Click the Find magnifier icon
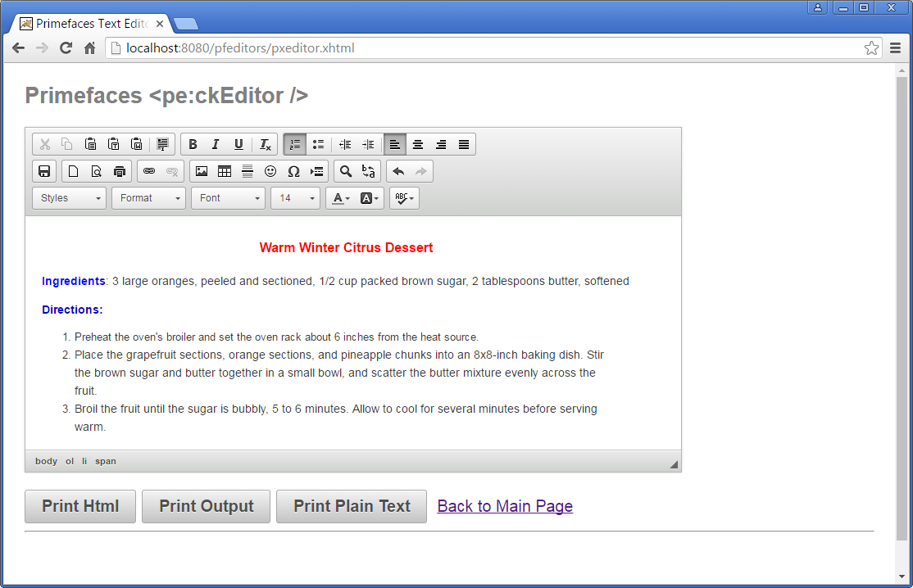Viewport: 913px width, 588px height. pos(346,171)
